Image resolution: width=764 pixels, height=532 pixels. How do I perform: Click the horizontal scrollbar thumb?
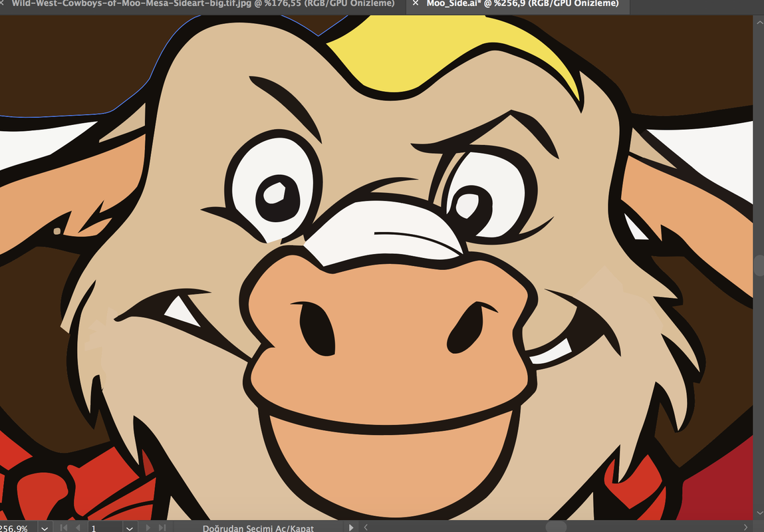555,527
